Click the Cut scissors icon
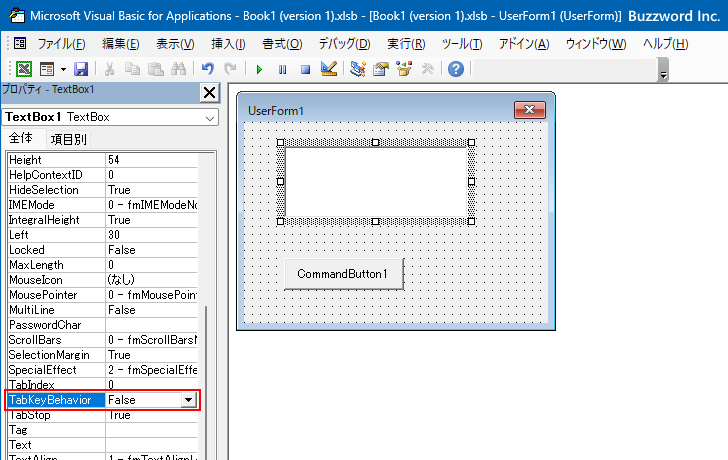The width and height of the screenshot is (728, 460). [x=110, y=69]
